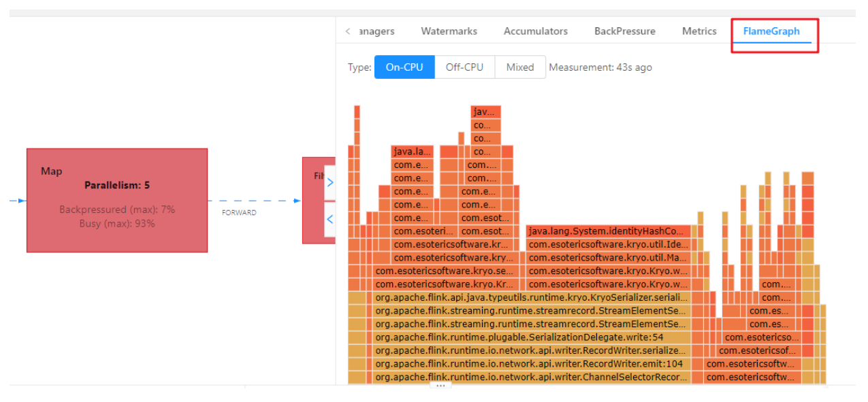Click the RecordWriter.emit:104 frame
Image resolution: width=868 pixels, height=402 pixels.
coord(531,364)
